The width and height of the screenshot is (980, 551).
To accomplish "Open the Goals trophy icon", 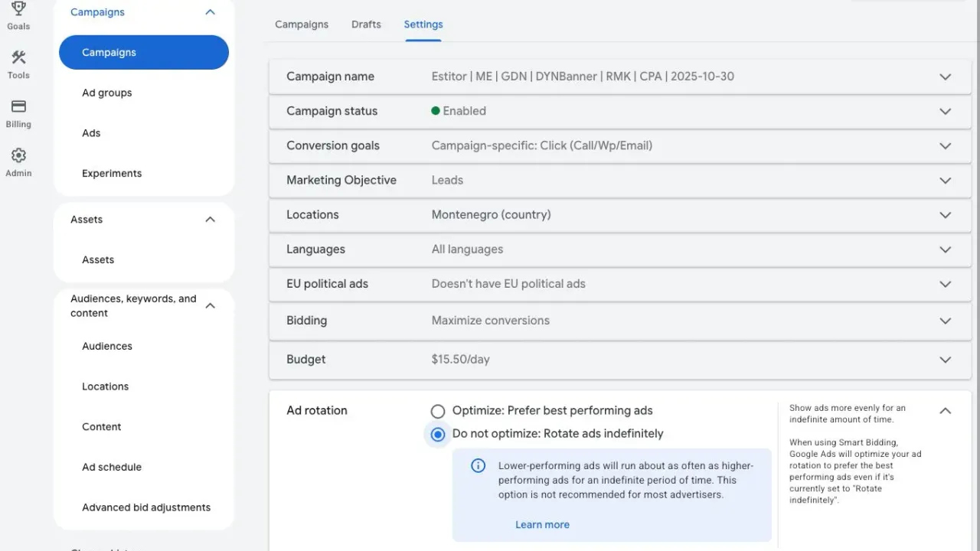I will 18,9.
